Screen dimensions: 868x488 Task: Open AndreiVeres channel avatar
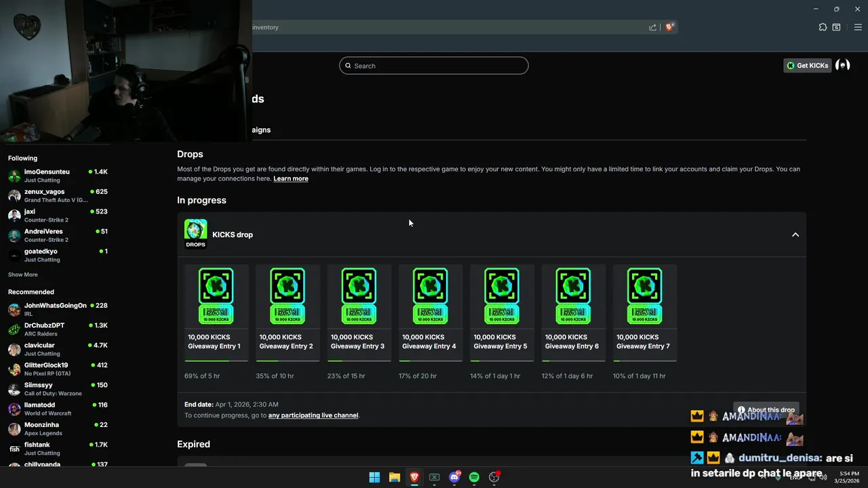point(14,235)
